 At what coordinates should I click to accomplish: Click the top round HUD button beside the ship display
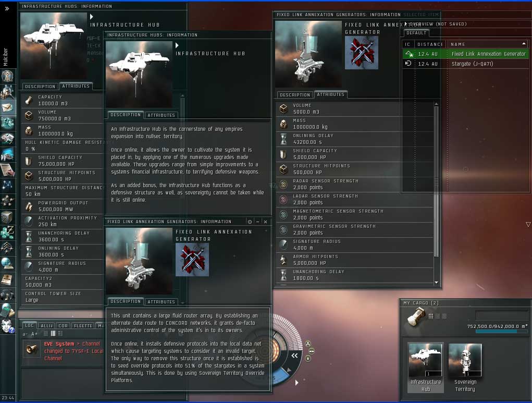[x=308, y=344]
